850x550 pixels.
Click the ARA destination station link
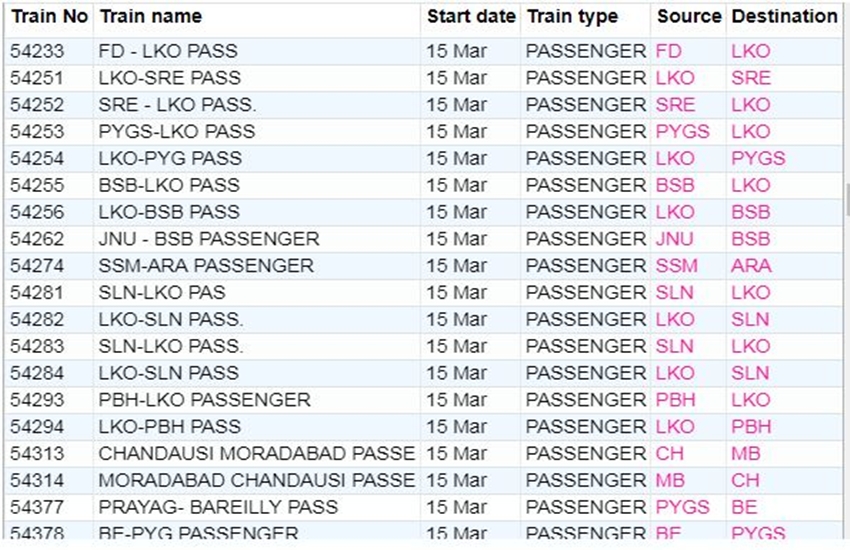click(751, 266)
